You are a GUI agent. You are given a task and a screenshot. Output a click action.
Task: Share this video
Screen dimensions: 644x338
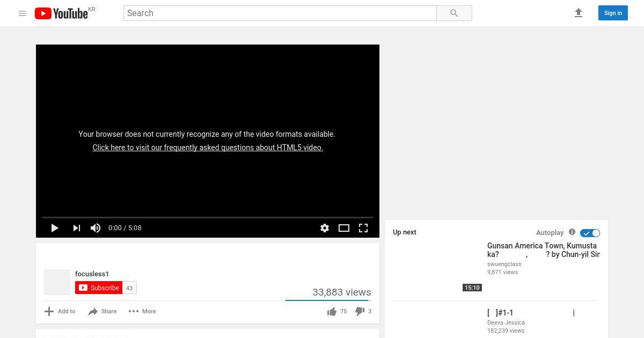click(102, 311)
